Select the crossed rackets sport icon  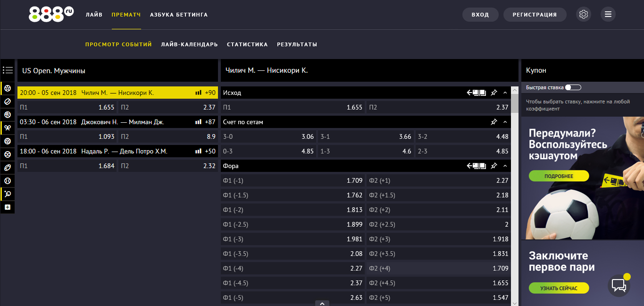(x=8, y=128)
